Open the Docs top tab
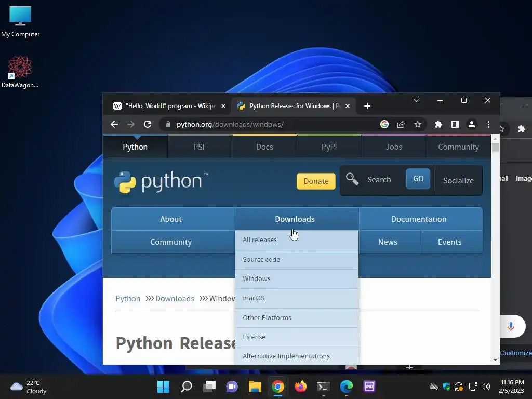Viewport: 532px width, 399px height. [x=264, y=147]
